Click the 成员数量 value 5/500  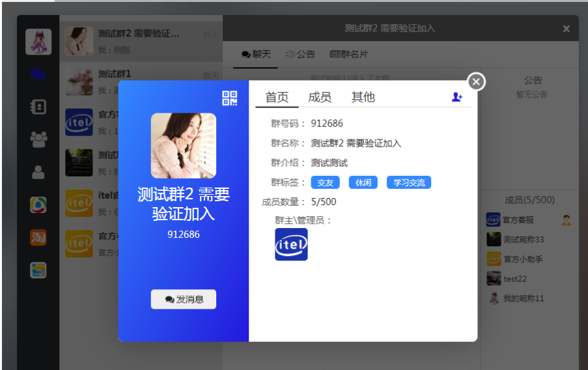point(324,202)
